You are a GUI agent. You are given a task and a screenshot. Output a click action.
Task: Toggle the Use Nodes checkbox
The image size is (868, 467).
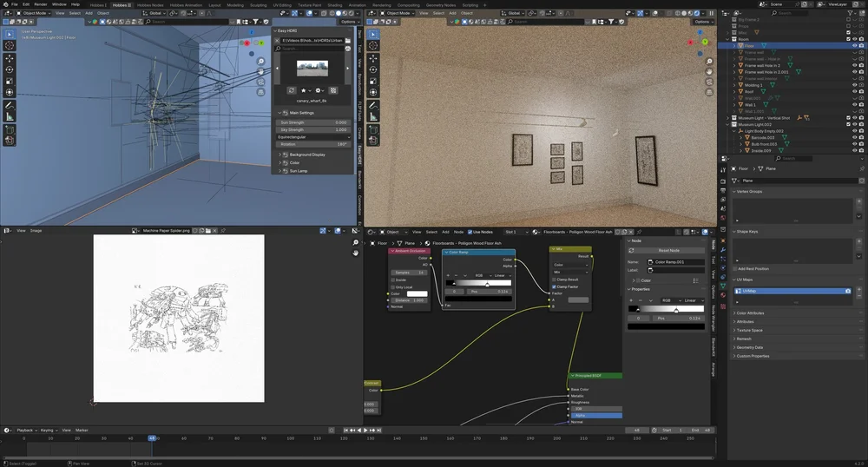coord(470,232)
